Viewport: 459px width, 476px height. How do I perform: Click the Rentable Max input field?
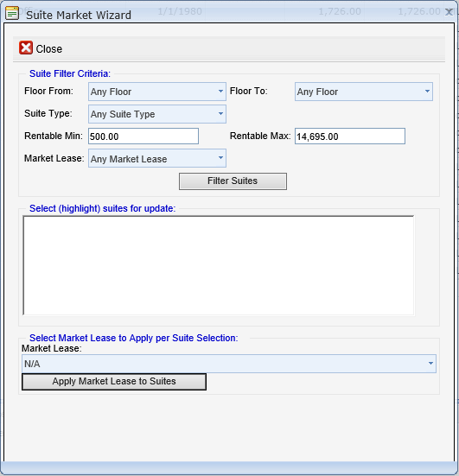pos(349,136)
